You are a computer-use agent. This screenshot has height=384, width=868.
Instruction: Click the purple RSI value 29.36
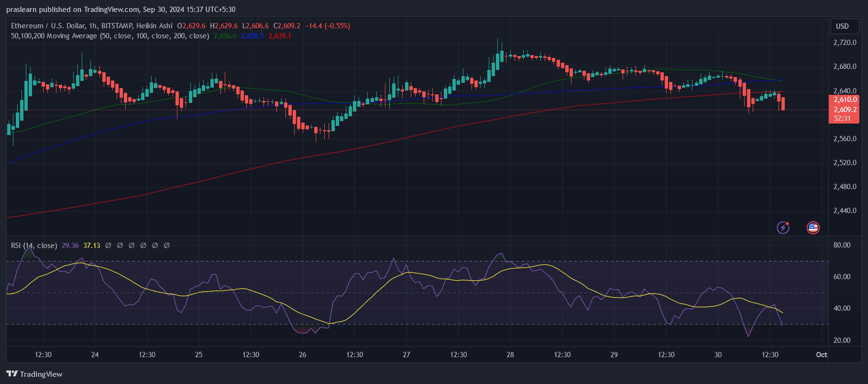[x=70, y=246]
